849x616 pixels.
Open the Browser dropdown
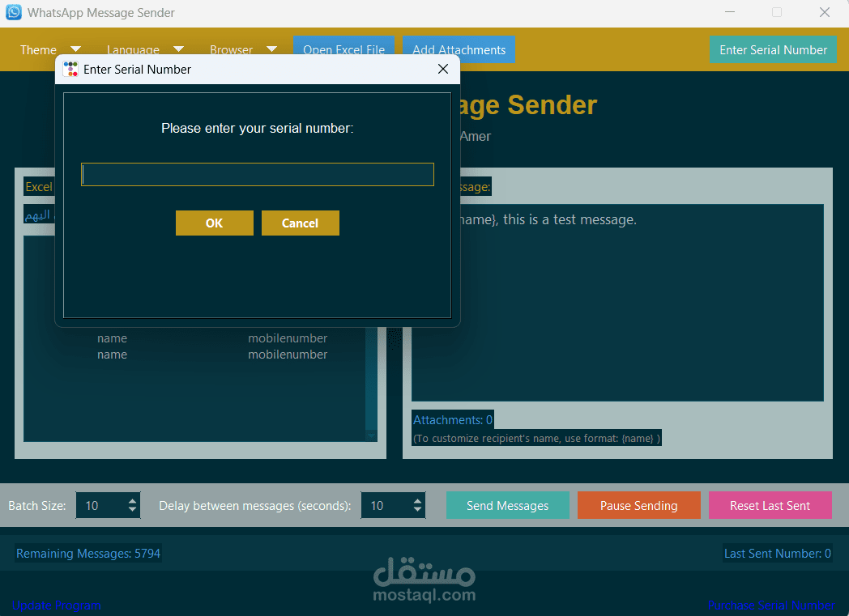click(243, 49)
